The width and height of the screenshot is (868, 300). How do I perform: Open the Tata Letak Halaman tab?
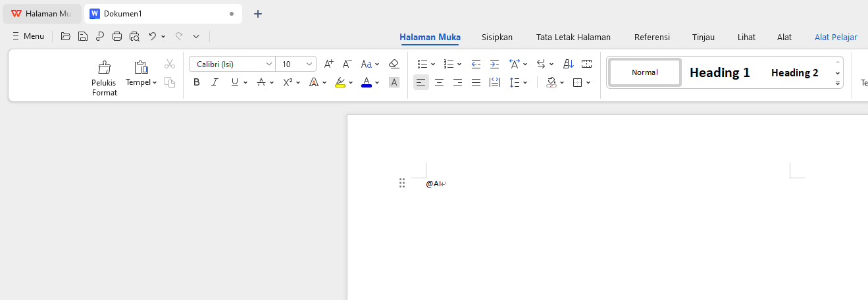(x=573, y=37)
